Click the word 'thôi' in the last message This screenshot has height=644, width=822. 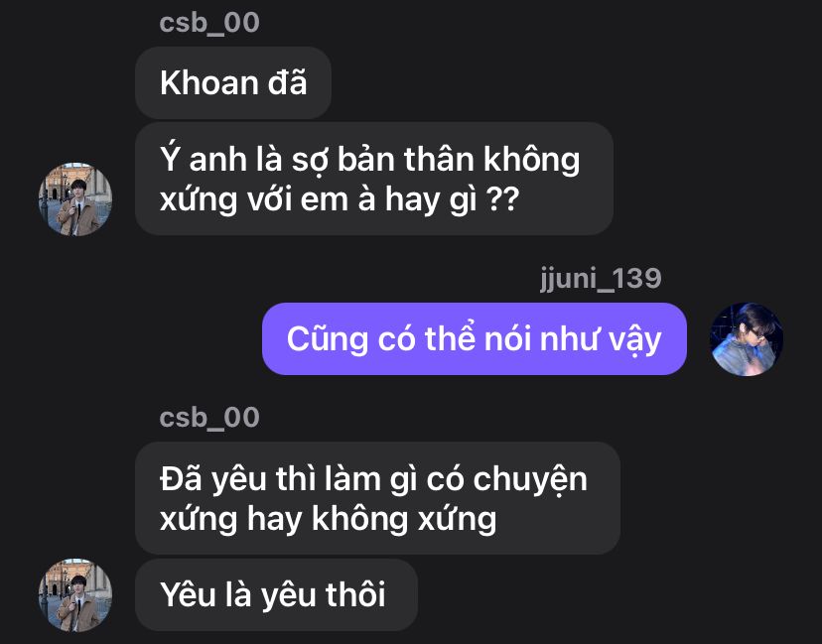[355, 594]
